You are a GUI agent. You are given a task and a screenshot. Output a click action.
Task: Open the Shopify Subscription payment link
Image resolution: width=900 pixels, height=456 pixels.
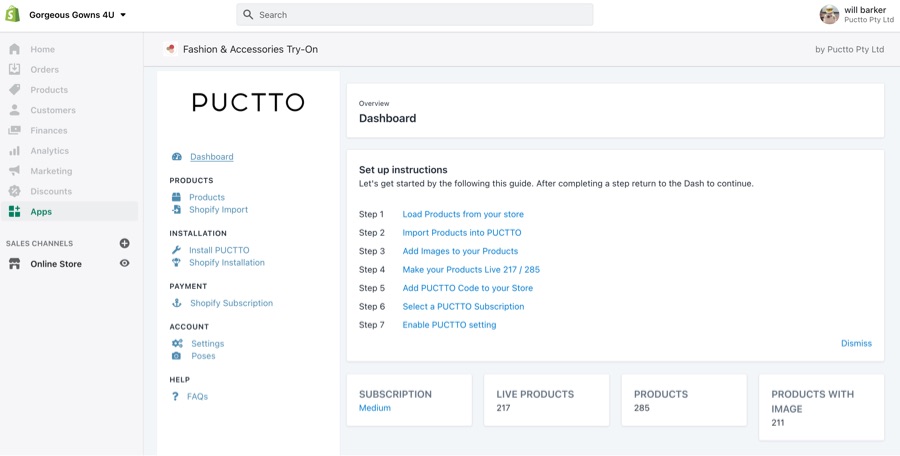point(231,303)
